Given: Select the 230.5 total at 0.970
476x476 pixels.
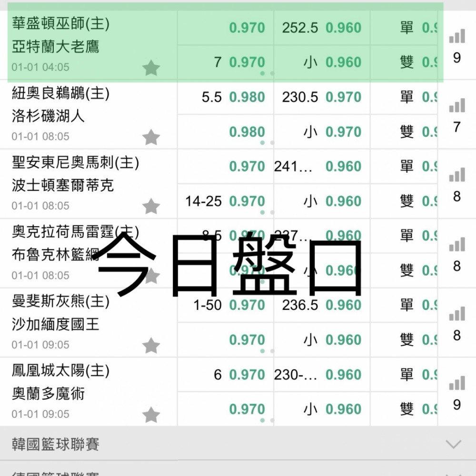Looking at the screenshot, I should [x=322, y=97].
